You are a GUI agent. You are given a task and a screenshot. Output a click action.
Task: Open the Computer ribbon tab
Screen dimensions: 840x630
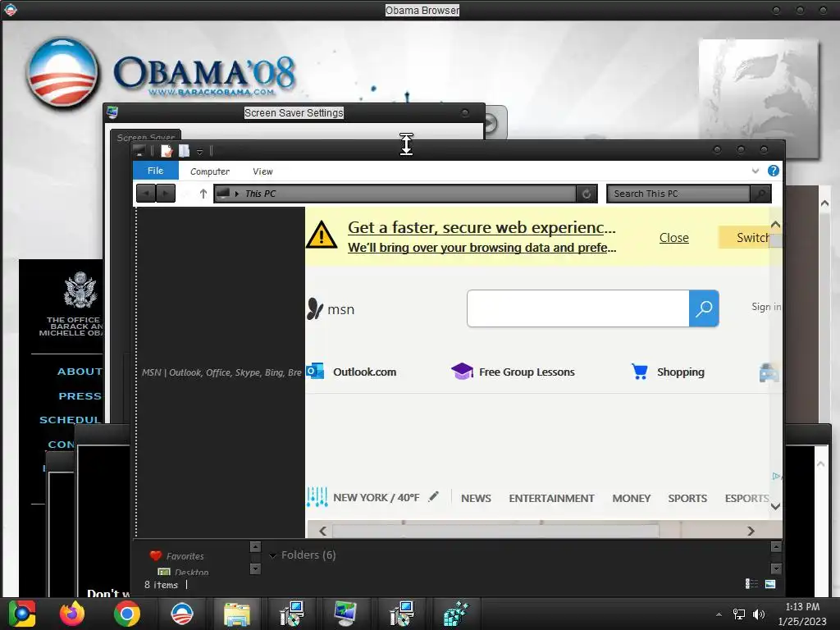pos(209,171)
